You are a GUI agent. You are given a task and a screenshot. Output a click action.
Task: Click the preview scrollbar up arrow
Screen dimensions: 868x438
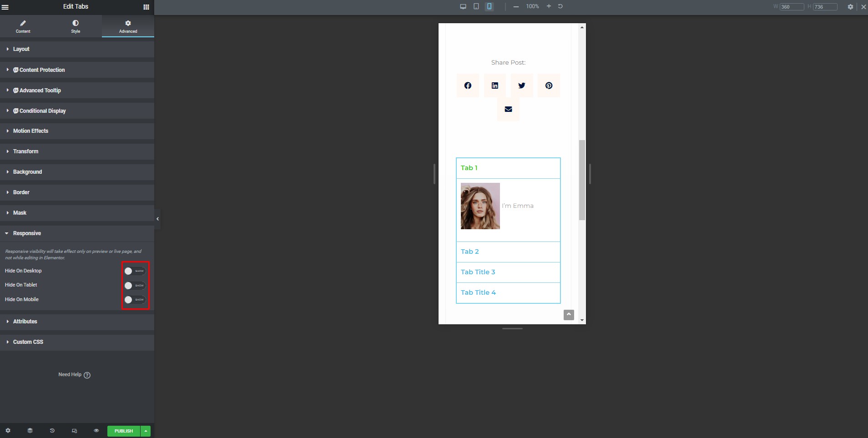pos(582,27)
